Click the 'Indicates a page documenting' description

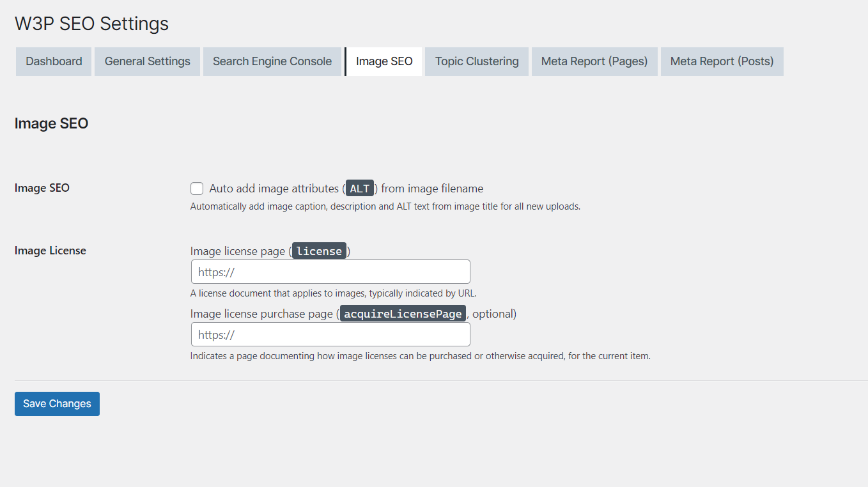coord(421,356)
